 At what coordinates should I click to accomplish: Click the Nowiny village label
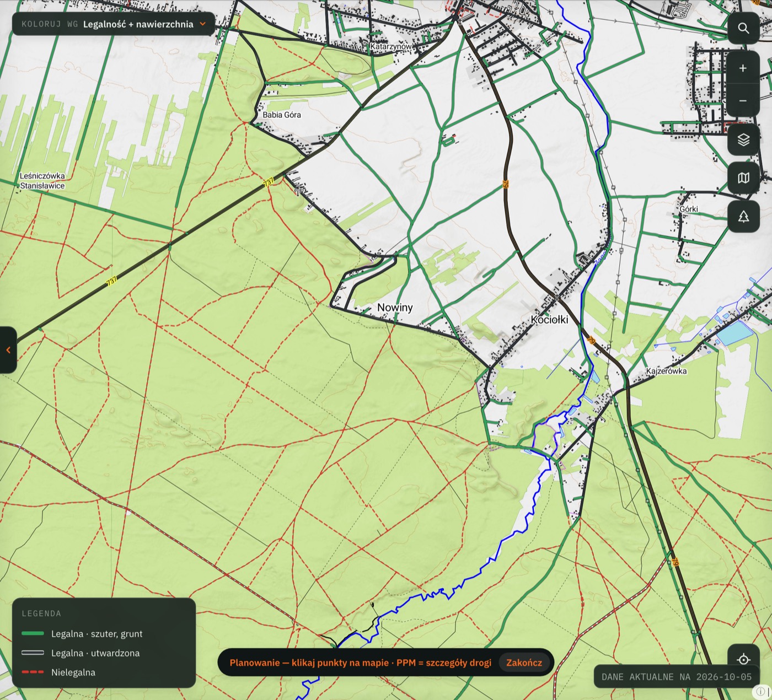395,308
